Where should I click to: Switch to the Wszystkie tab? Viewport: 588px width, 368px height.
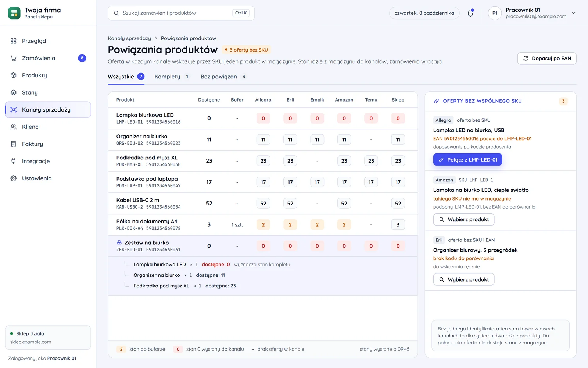point(126,77)
